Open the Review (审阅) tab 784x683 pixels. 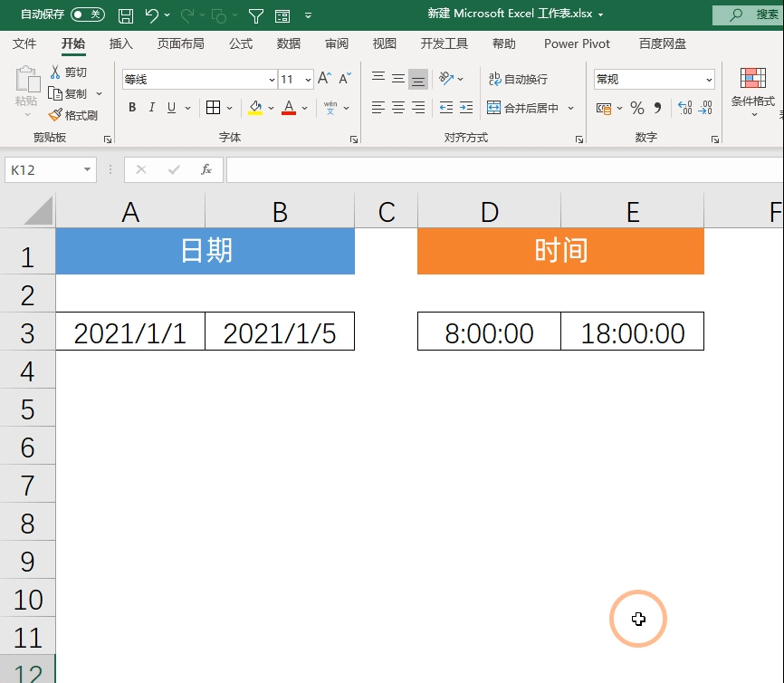[x=337, y=43]
